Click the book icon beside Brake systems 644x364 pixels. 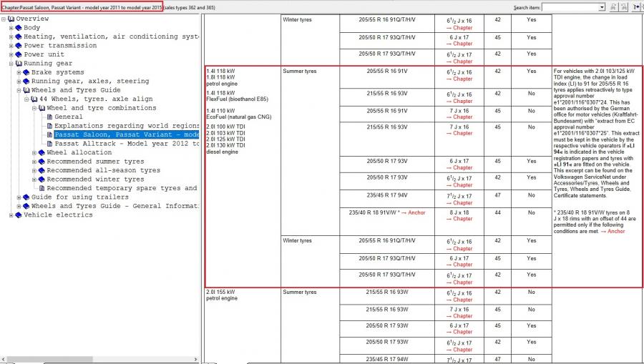pyautogui.click(x=26, y=72)
